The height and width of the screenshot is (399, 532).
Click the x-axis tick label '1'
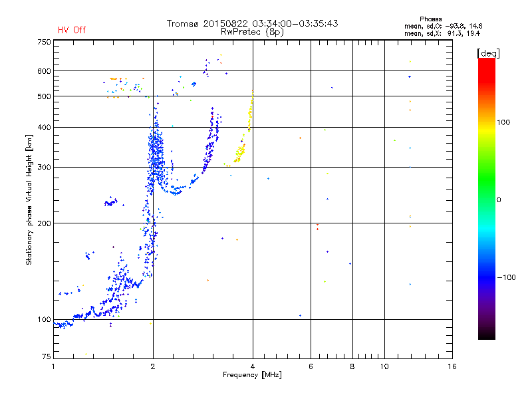[53, 366]
